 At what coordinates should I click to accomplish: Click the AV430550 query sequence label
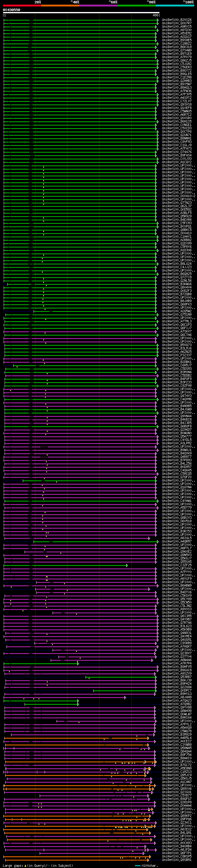pos(11,10)
